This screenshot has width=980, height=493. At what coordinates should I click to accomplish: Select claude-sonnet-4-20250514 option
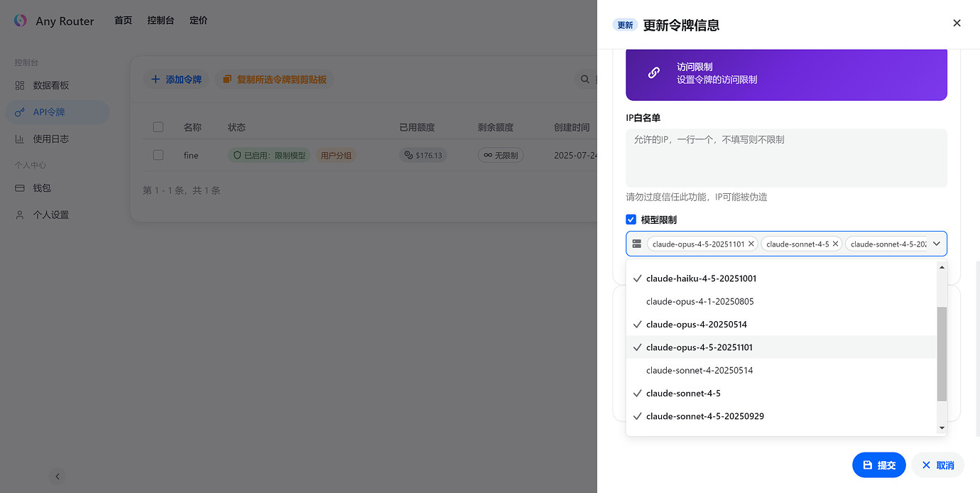781,370
